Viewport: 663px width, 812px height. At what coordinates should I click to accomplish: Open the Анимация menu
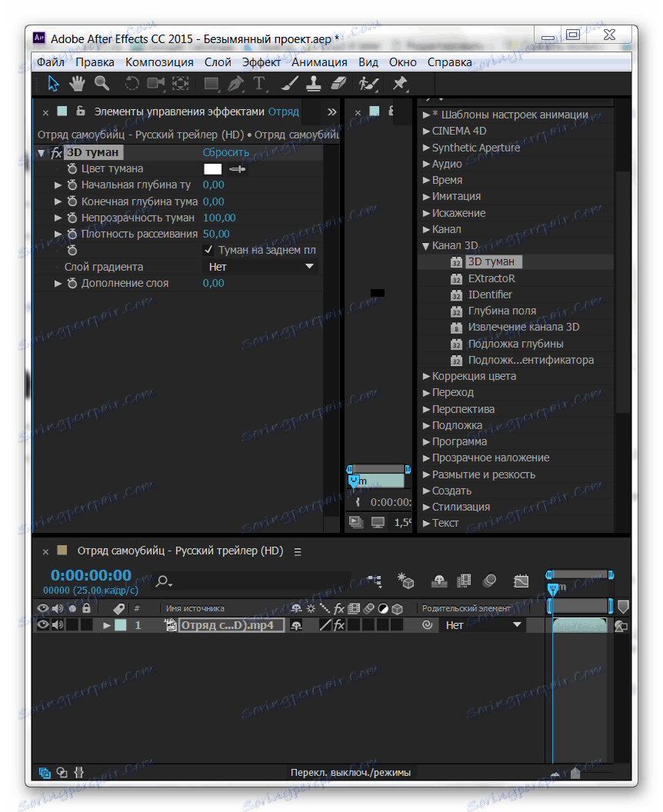pyautogui.click(x=319, y=62)
